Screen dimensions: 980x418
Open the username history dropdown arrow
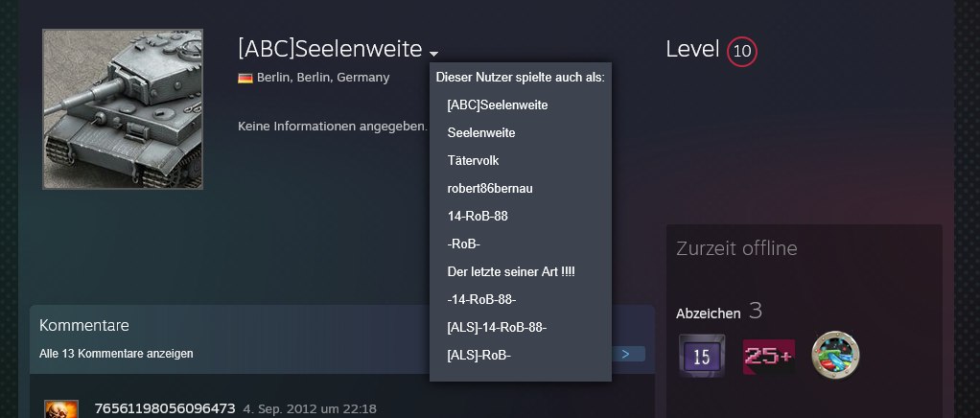[x=434, y=53]
